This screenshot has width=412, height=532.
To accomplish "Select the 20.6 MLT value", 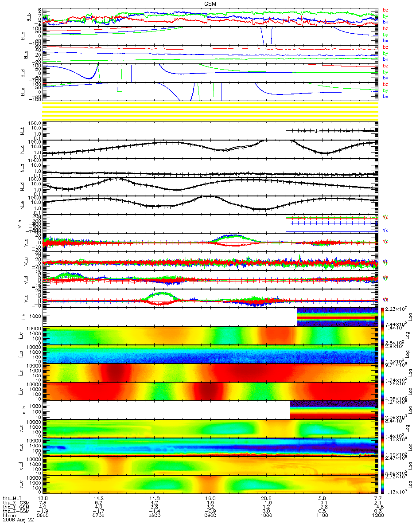I will 266,498.
